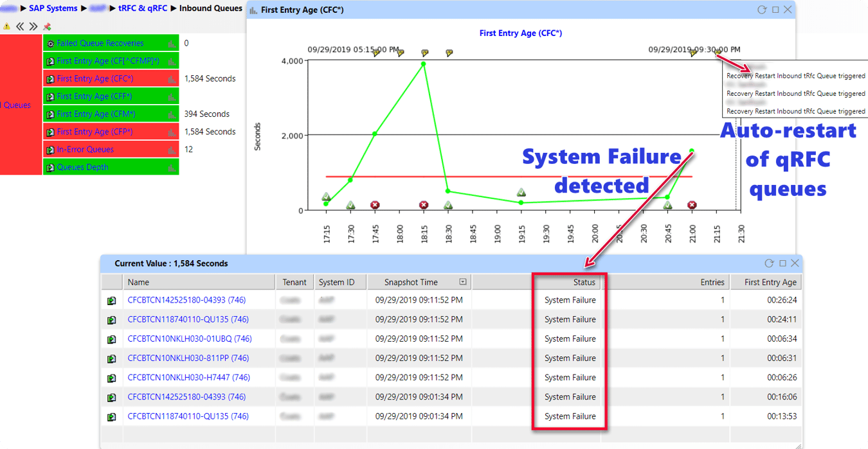Click the double left-arrow navigation chevron
Viewport: 868px width, 449px height.
point(20,26)
